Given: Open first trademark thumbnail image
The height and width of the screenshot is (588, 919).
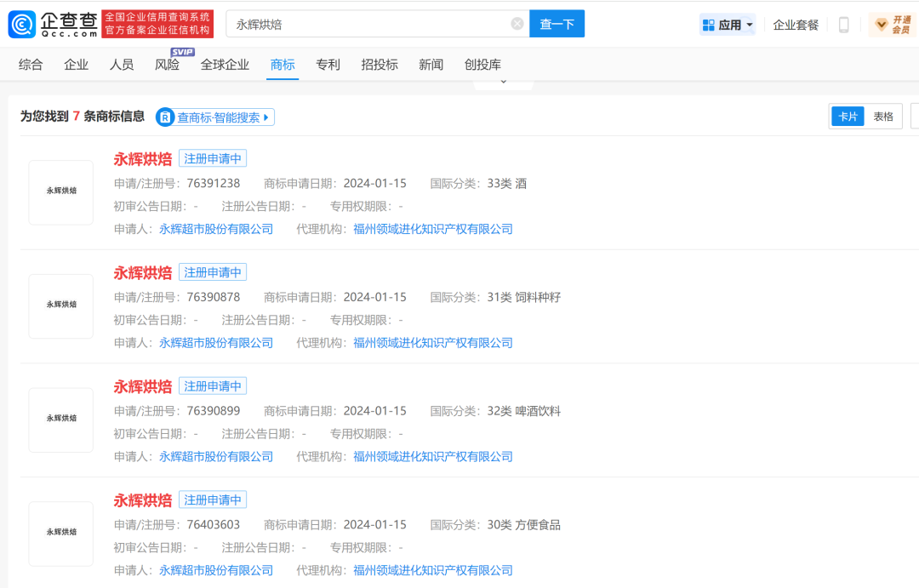Looking at the screenshot, I should pos(61,192).
